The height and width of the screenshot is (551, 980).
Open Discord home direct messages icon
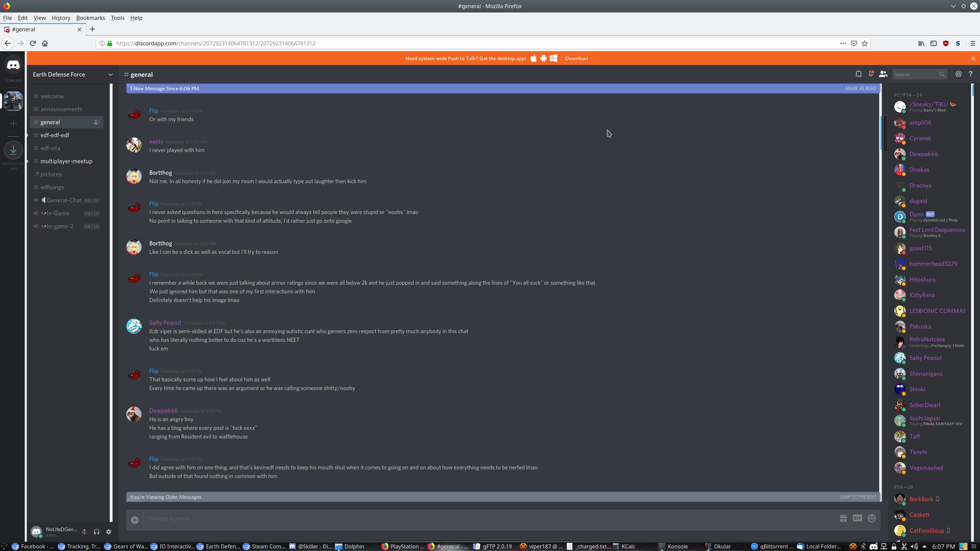[13, 65]
